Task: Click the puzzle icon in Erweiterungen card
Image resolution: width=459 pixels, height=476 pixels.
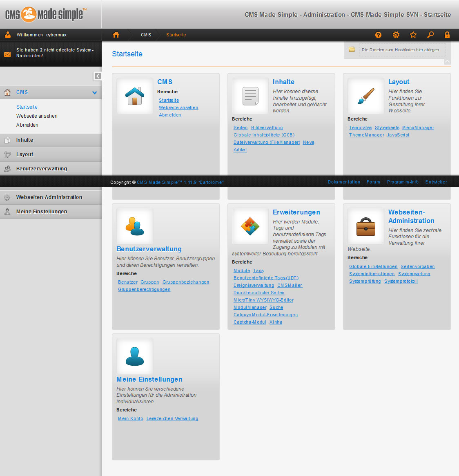Action: 250,226
